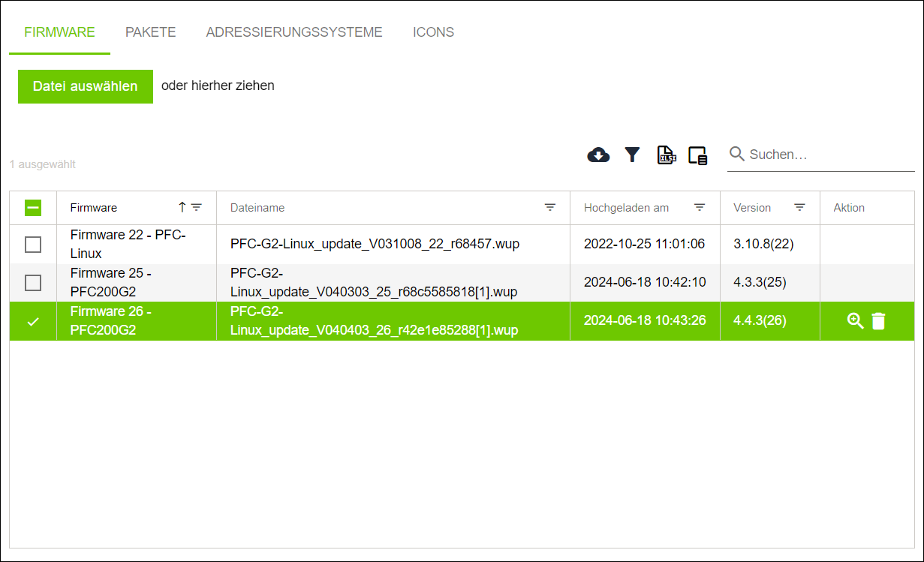
Task: Open the cloud download icon
Action: [598, 155]
